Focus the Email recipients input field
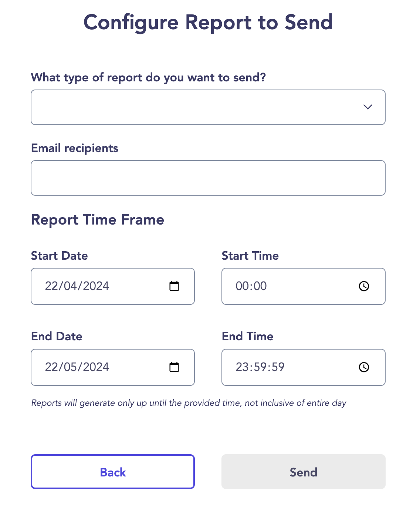Image resolution: width=420 pixels, height=509 pixels. (x=208, y=178)
